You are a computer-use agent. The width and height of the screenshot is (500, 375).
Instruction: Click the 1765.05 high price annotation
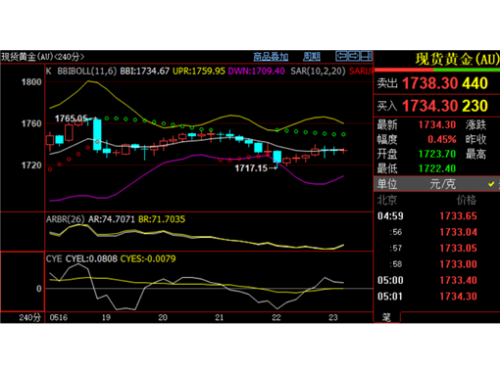coord(71,118)
